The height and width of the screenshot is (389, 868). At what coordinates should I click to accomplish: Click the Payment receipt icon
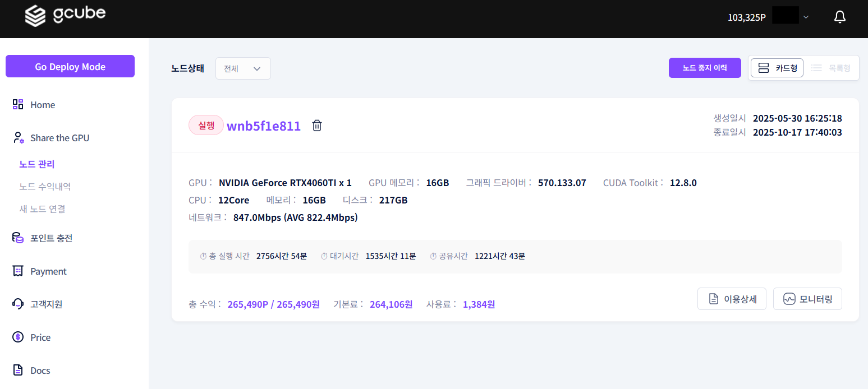coord(18,271)
